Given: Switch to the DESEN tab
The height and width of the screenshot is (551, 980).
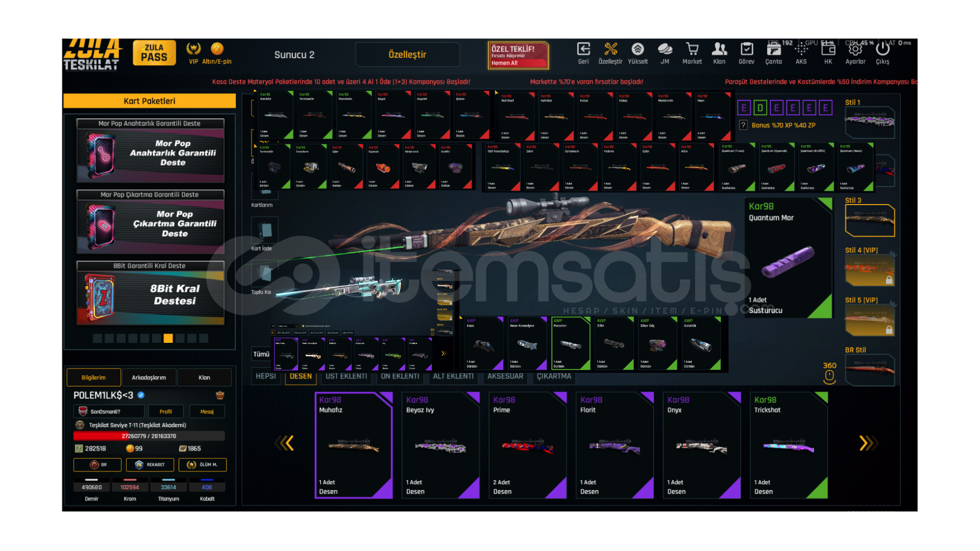Looking at the screenshot, I should pyautogui.click(x=301, y=377).
